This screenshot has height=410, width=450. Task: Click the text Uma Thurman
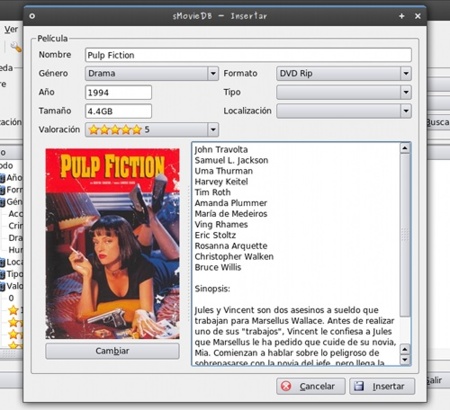(224, 171)
